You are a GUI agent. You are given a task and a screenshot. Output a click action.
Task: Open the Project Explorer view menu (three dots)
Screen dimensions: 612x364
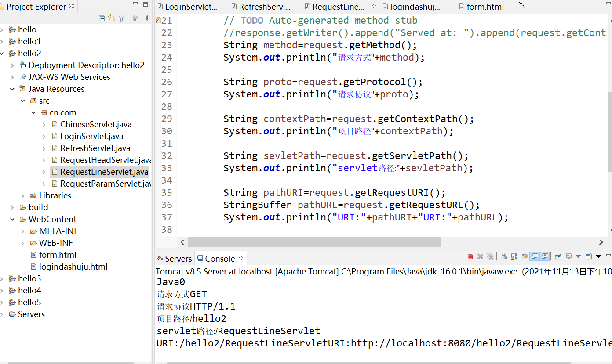point(147,18)
